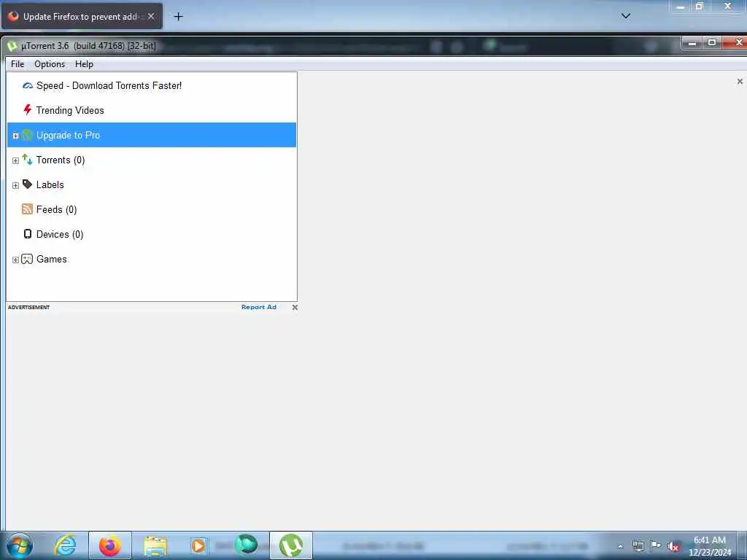Select the Upgrade to Pro row
This screenshot has width=747, height=560.
[152, 135]
